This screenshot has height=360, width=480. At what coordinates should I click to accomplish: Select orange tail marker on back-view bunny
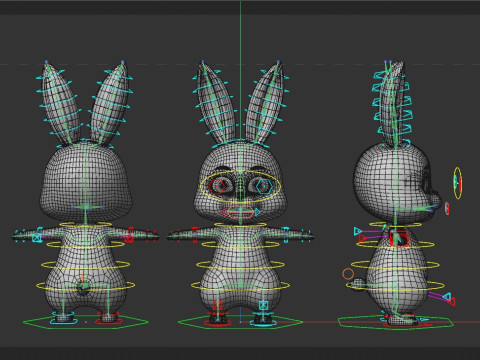(x=82, y=279)
